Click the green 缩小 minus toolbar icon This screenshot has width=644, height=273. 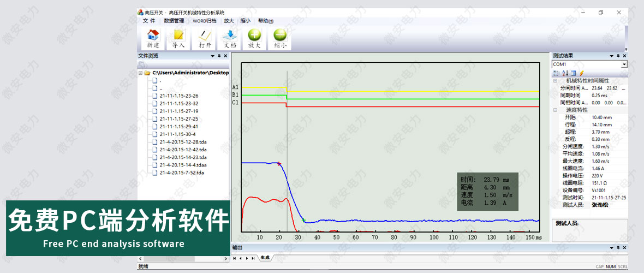click(280, 38)
